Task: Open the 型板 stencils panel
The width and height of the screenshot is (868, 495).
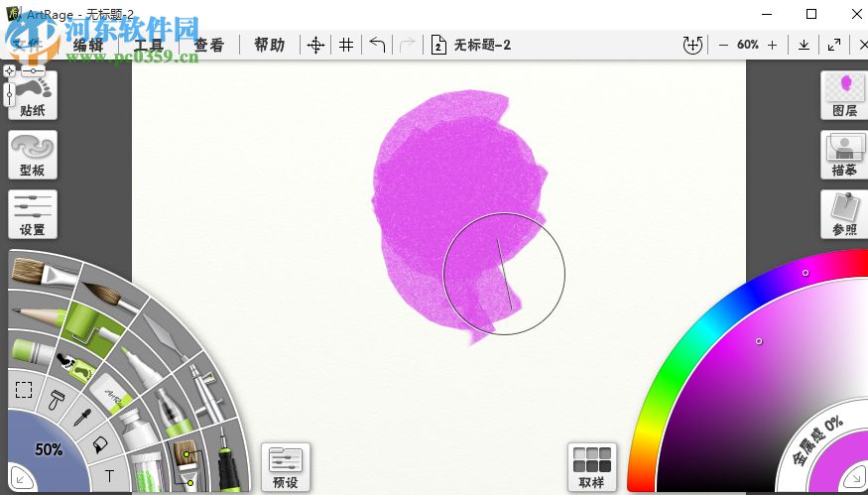Action: [x=33, y=155]
